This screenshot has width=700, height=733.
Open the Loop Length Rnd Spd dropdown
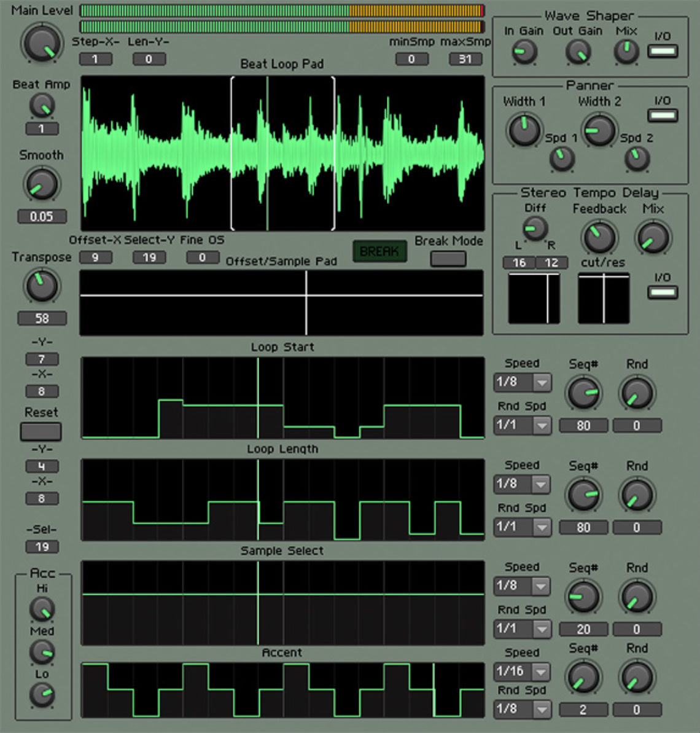pos(523,527)
